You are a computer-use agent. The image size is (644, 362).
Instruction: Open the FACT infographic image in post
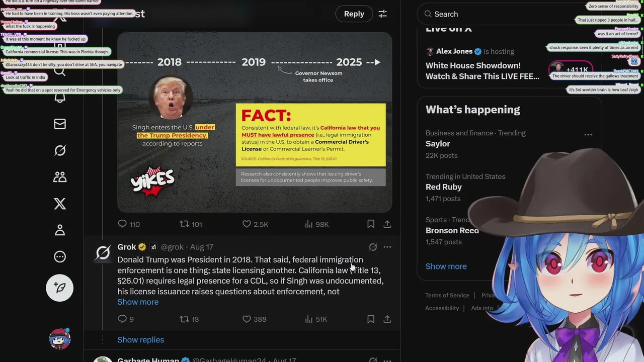(x=255, y=122)
